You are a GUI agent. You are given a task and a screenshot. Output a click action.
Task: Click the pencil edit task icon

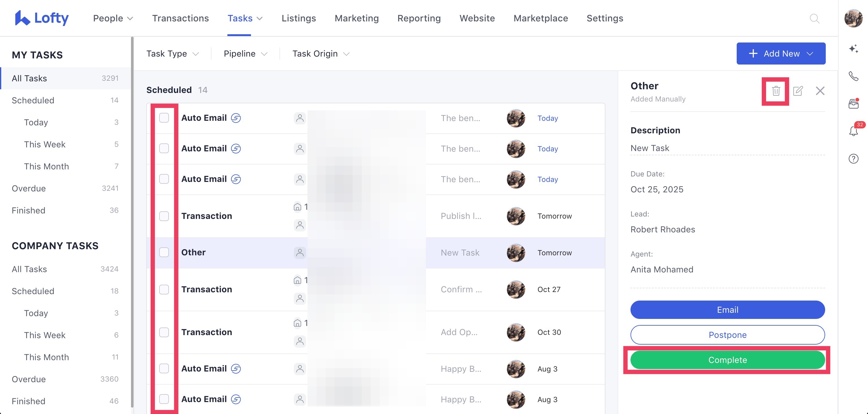(798, 91)
